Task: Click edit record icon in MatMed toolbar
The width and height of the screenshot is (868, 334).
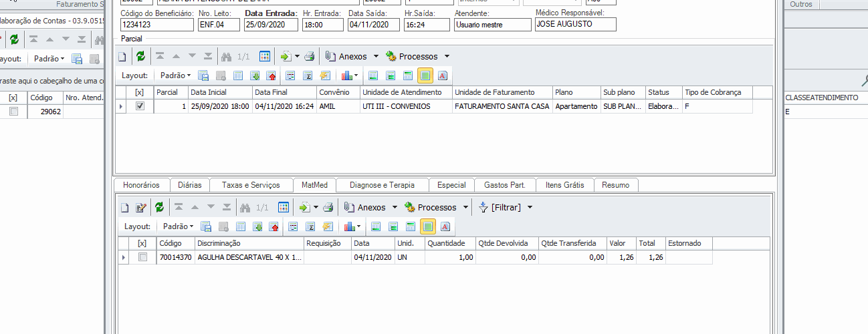Action: coord(140,208)
